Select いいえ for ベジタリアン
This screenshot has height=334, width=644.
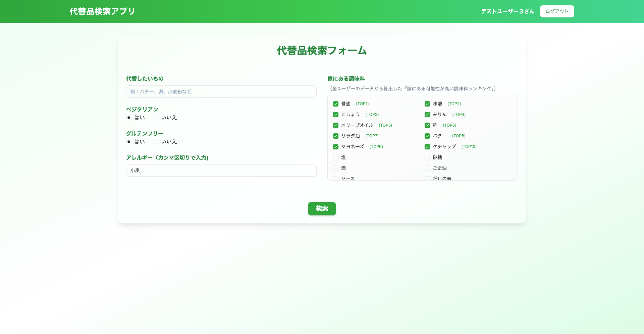pos(156,118)
